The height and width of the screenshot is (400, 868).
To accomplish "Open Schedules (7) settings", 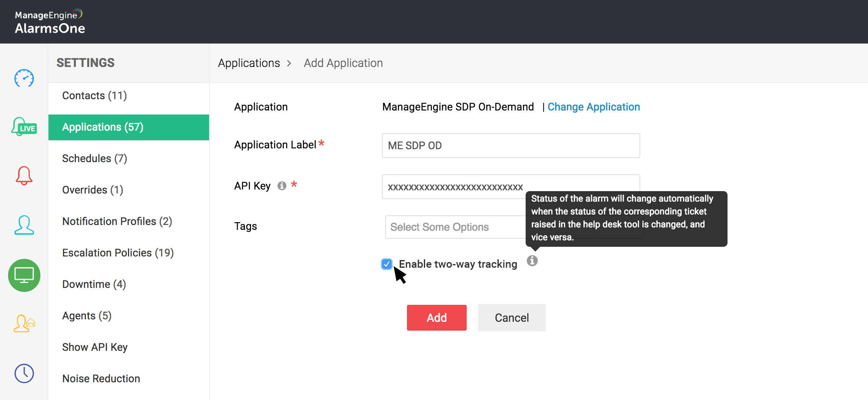I will [x=129, y=158].
